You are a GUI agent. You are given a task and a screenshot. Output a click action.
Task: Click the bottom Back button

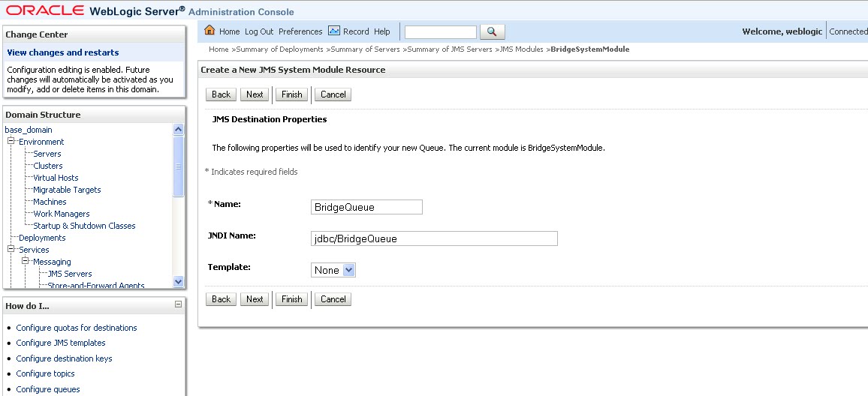[x=221, y=299]
